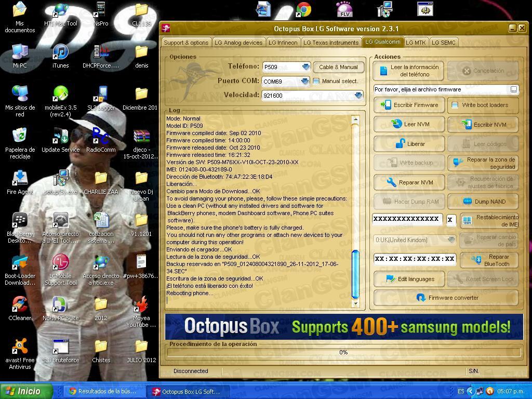The image size is (532, 399).
Task: Open the Moyea YouTube shortcut
Action: [x=141, y=312]
